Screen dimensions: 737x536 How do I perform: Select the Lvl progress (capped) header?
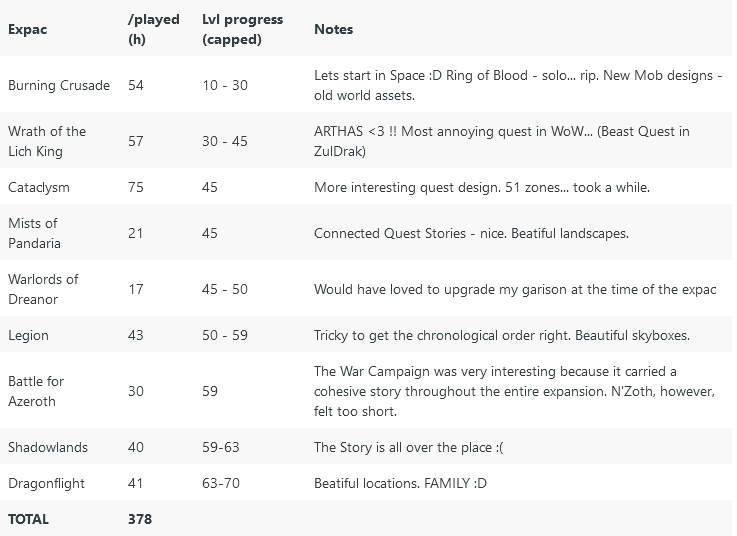click(242, 29)
